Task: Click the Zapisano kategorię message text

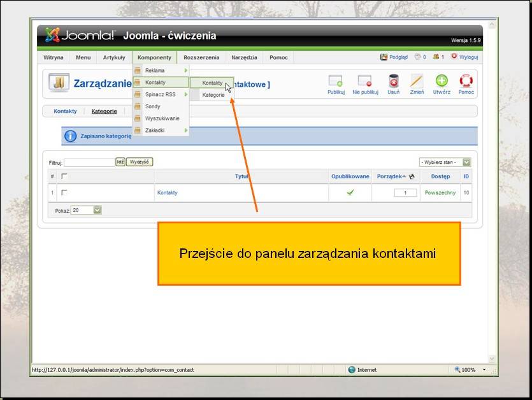Action: 106,136
